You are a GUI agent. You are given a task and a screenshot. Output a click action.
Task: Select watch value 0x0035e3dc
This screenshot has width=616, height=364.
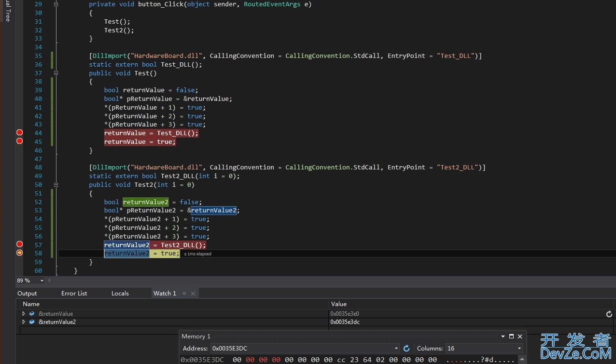pyautogui.click(x=345, y=322)
